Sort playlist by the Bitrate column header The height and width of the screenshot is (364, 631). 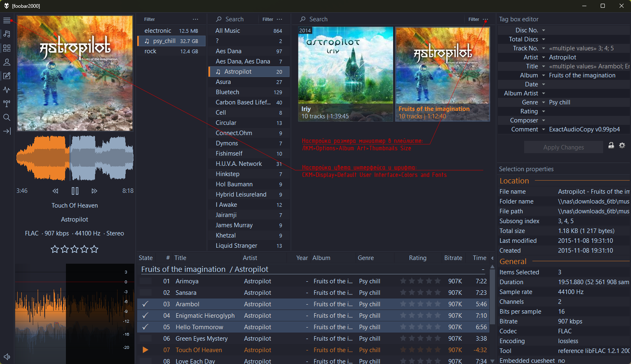(x=453, y=258)
